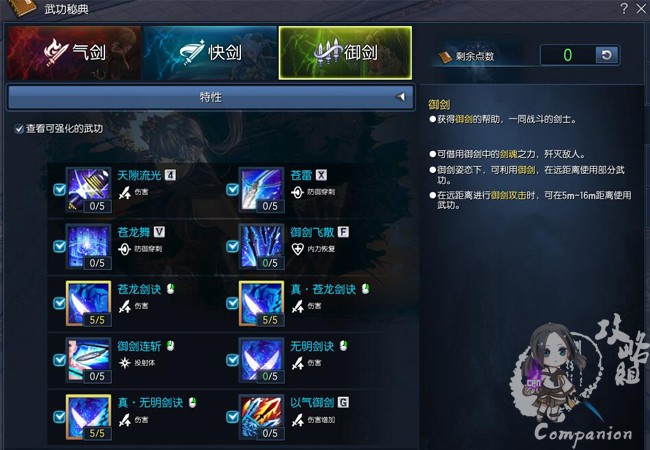Screen dimensions: 650x450
Task: Open the help question mark icon
Action: [624, 8]
